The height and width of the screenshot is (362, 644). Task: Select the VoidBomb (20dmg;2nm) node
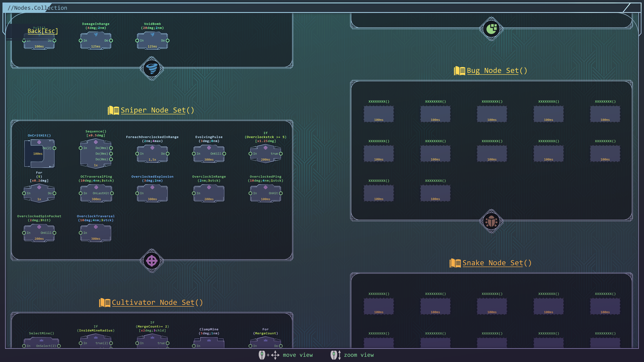click(x=152, y=40)
